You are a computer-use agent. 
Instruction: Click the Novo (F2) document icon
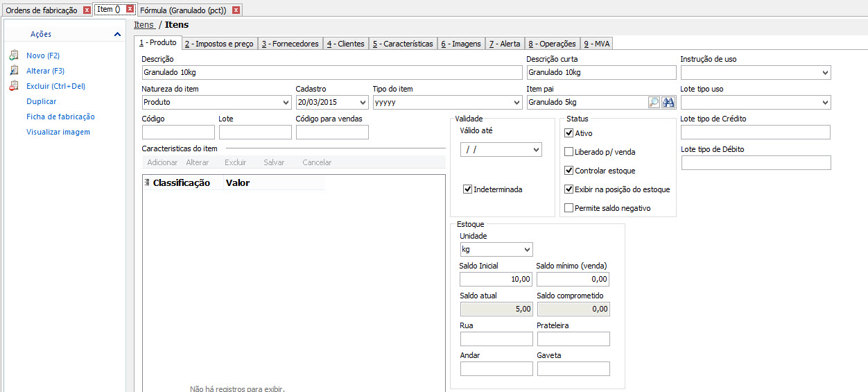pos(14,56)
